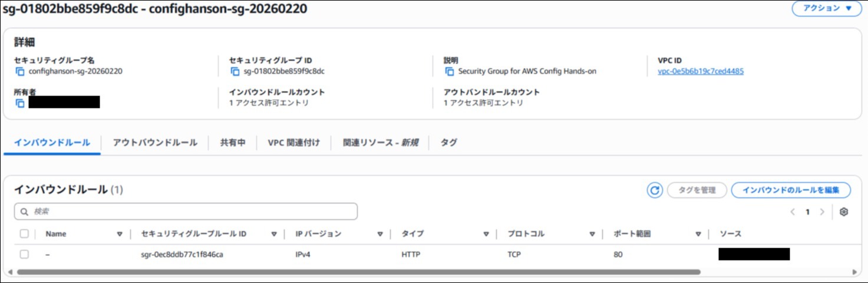Go to previous page of inbound rules
The height and width of the screenshot is (283, 868).
pos(793,212)
